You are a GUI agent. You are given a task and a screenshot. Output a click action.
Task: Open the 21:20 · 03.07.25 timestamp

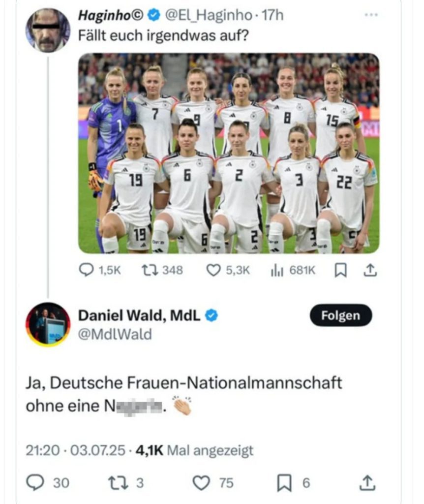pyautogui.click(x=75, y=450)
